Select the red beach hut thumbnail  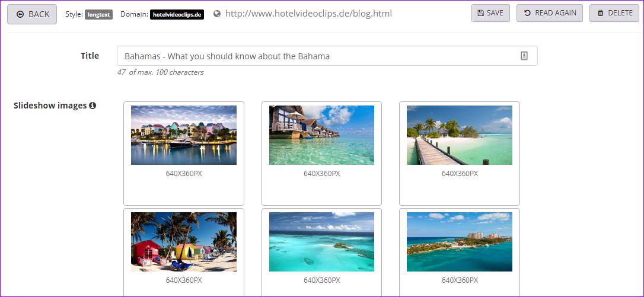tap(184, 241)
